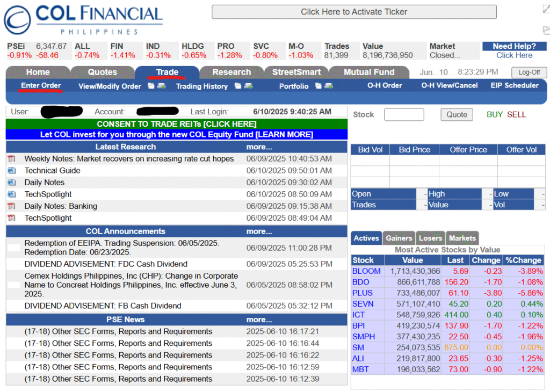
Task: Open the EIP Scheduler page
Action: tap(515, 85)
